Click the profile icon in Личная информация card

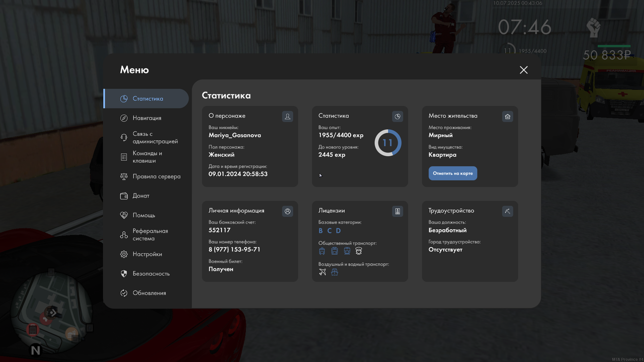[x=287, y=212]
